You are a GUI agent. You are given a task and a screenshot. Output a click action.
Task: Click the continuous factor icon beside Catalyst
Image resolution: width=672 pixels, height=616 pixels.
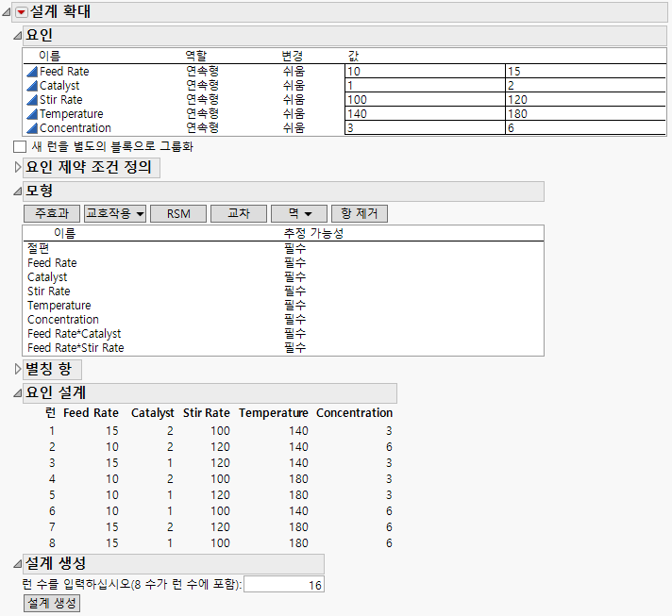pyautogui.click(x=32, y=86)
